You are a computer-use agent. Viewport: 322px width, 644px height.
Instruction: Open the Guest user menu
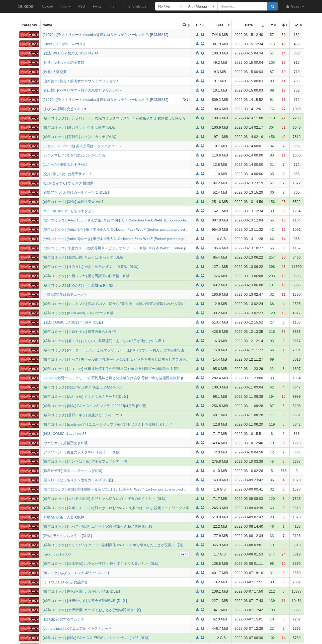click(295, 6)
